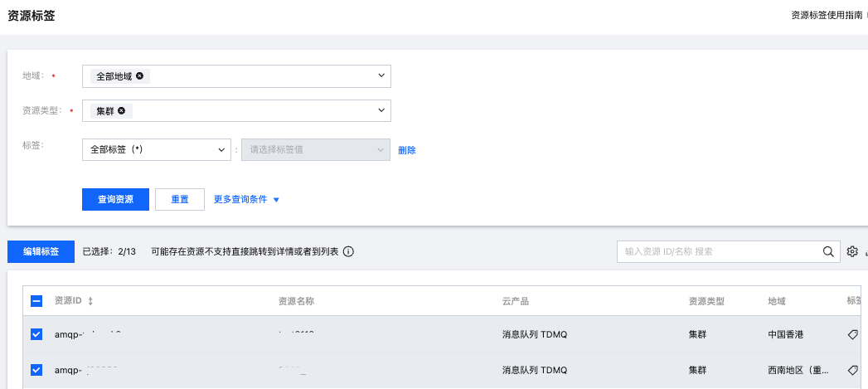Click the search magnifier icon
Screen dimensions: 868x389
pos(827,251)
